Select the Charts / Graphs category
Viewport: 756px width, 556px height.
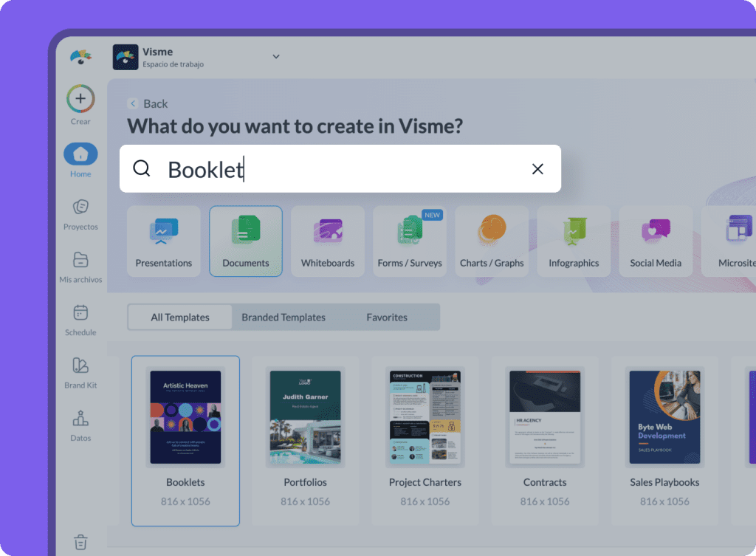(492, 241)
